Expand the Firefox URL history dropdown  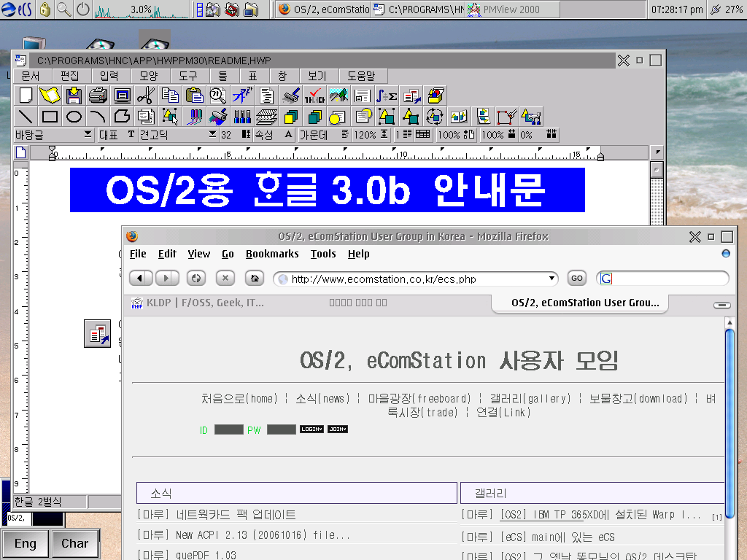[551, 278]
